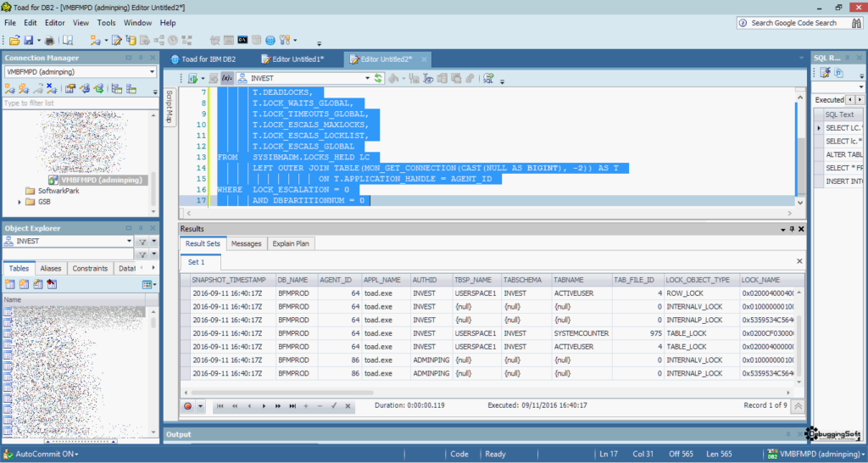
Task: Switch to the Explain Plan tab
Action: (291, 243)
